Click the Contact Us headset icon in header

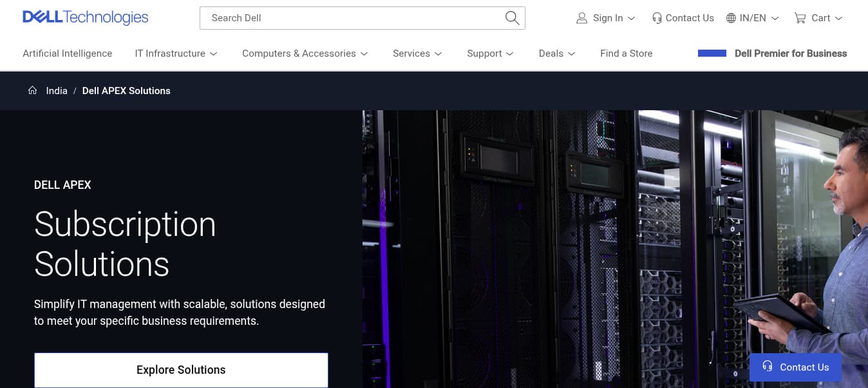[657, 18]
